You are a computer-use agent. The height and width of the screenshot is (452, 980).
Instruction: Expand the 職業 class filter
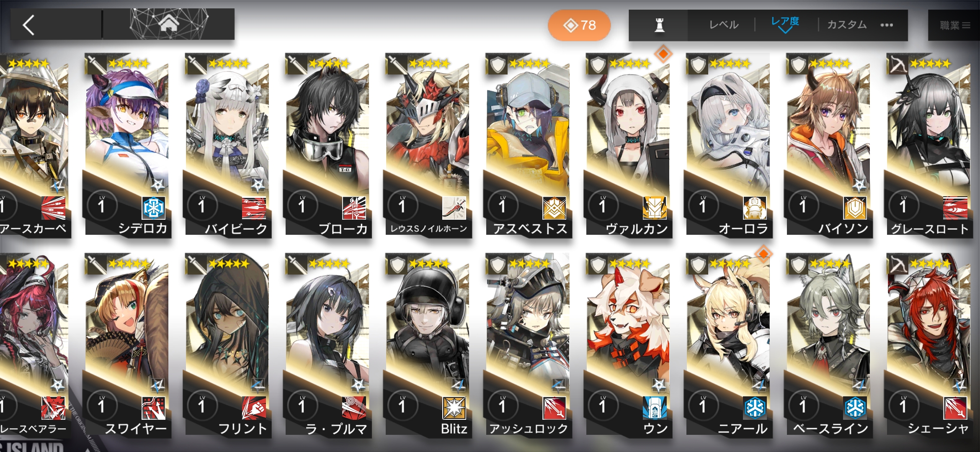point(955,25)
